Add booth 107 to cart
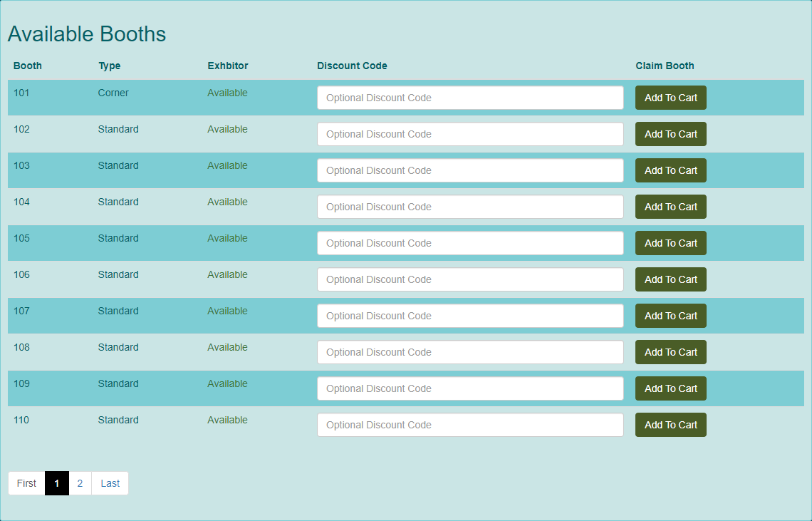 pos(671,315)
